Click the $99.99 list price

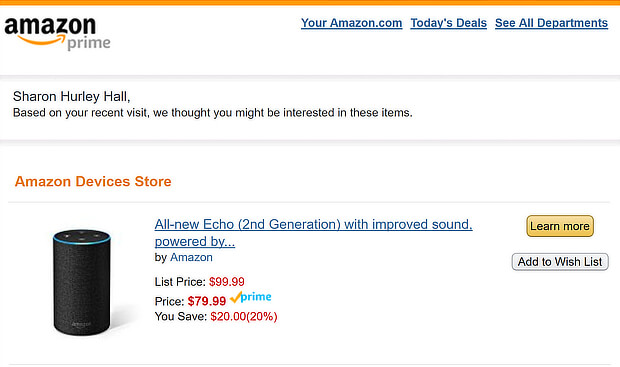coord(227,282)
